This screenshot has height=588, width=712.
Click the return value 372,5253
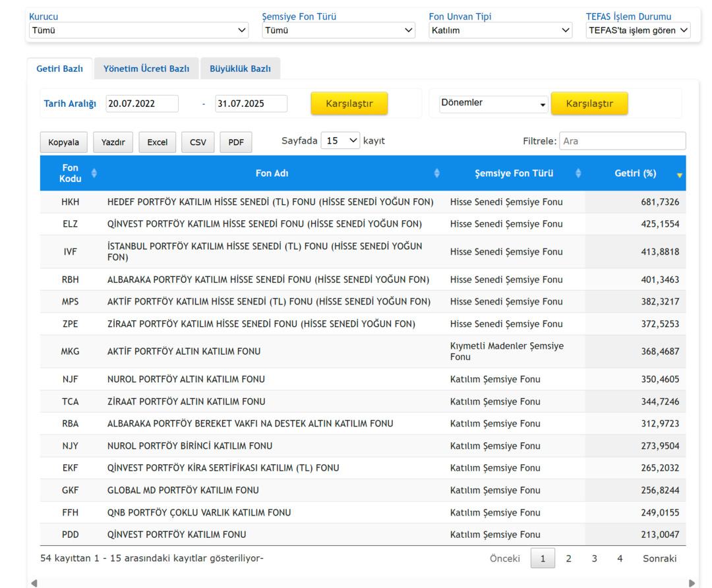(660, 324)
